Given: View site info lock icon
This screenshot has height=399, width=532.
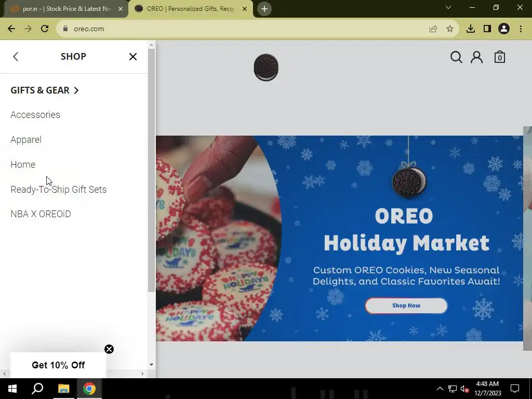Looking at the screenshot, I should [65, 29].
